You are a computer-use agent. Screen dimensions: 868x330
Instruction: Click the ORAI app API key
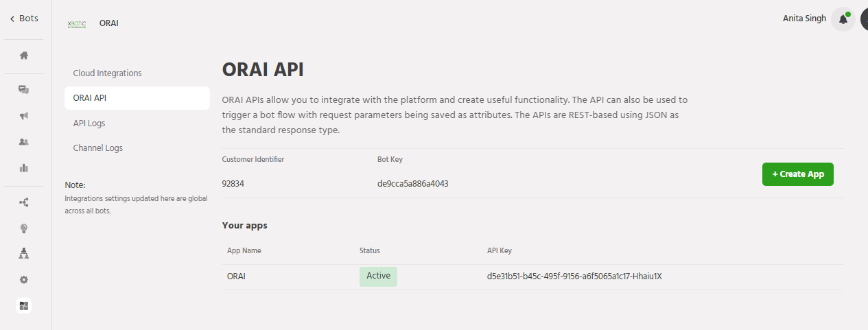tap(574, 277)
